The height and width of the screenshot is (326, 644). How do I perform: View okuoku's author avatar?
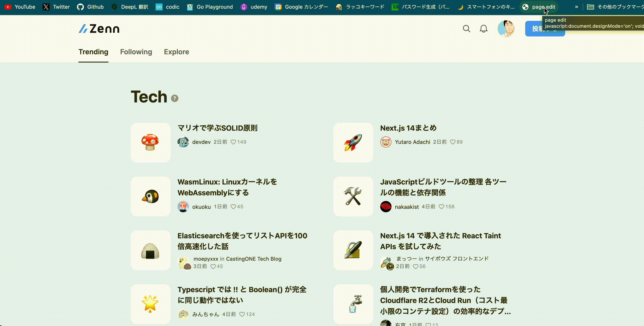pos(183,207)
